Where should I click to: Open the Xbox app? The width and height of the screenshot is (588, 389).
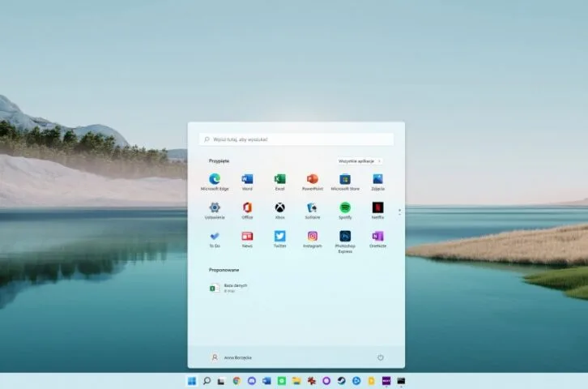pyautogui.click(x=279, y=211)
